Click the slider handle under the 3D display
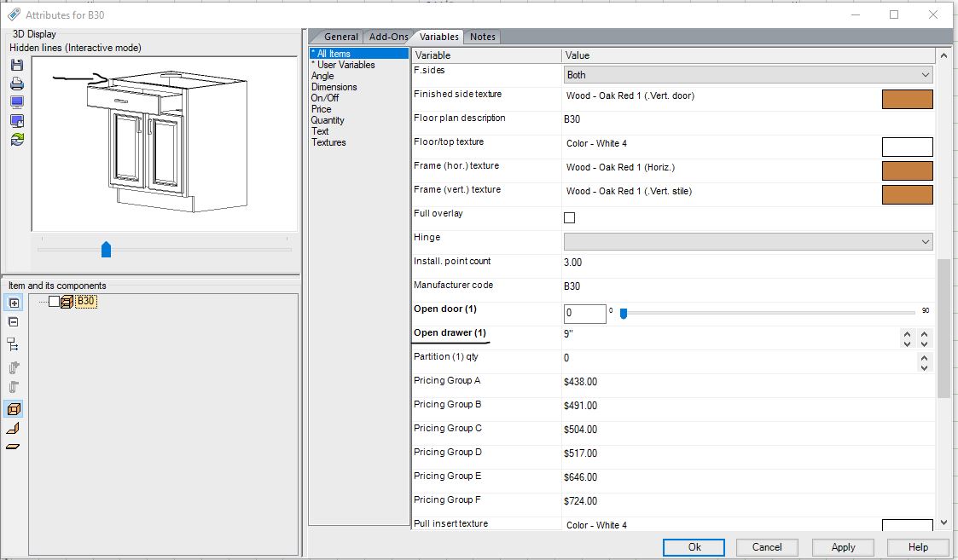Image resolution: width=958 pixels, height=560 pixels. (x=106, y=249)
